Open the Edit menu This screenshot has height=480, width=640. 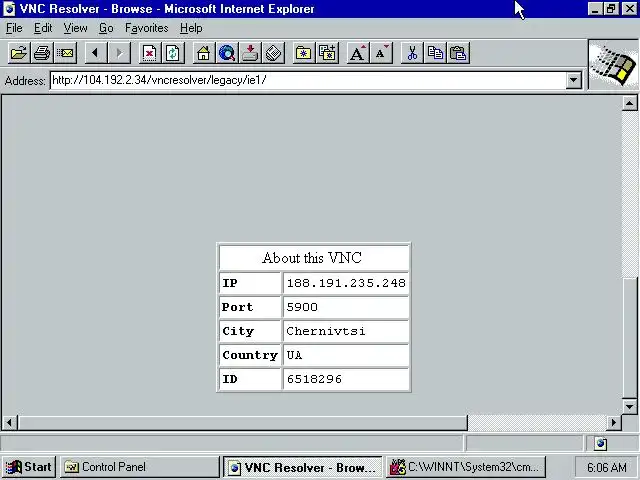43,28
